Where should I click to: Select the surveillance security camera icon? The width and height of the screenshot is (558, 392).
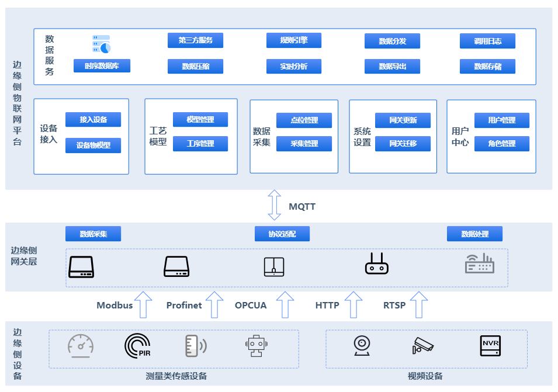422,345
